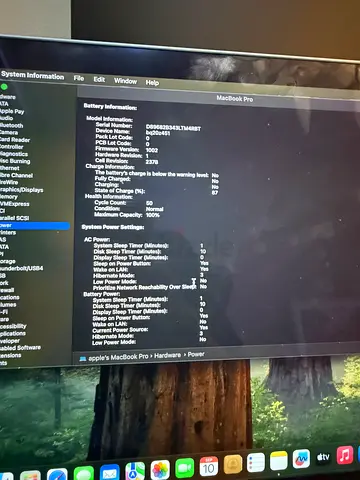This screenshot has height=480, width=360.
Task: Select the highlighted Power sidebar item
Action: 35,225
